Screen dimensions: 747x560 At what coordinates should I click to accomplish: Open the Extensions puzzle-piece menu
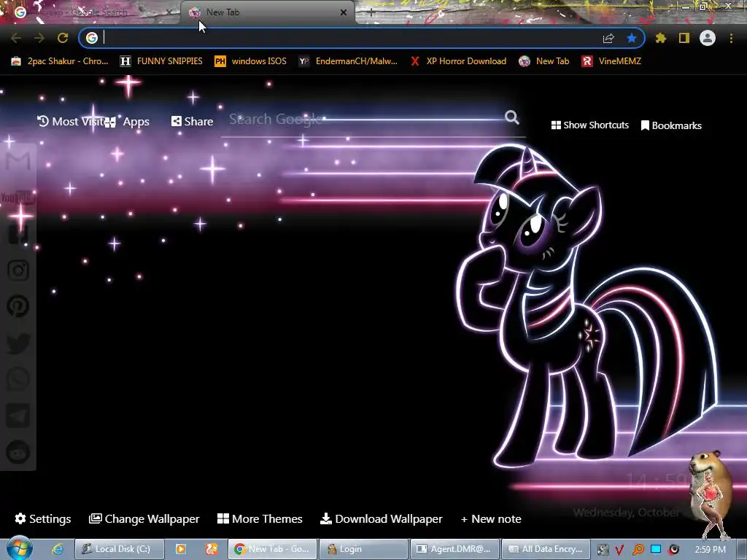[x=661, y=38]
